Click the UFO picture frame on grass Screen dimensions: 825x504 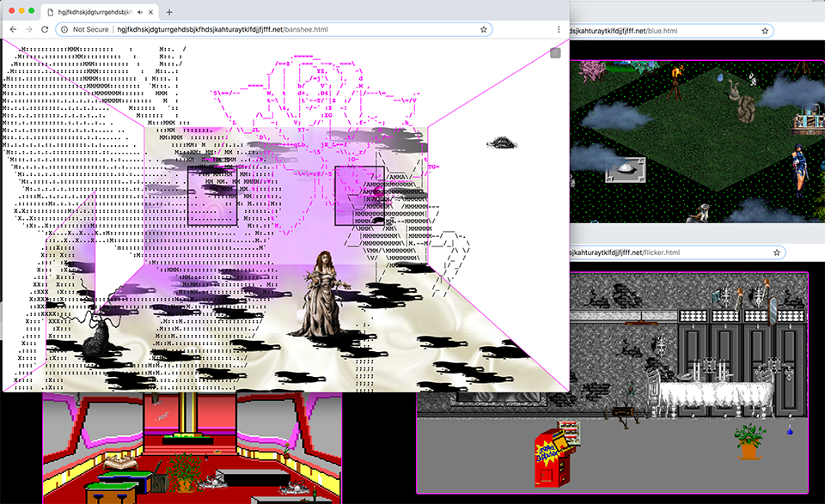(x=625, y=170)
